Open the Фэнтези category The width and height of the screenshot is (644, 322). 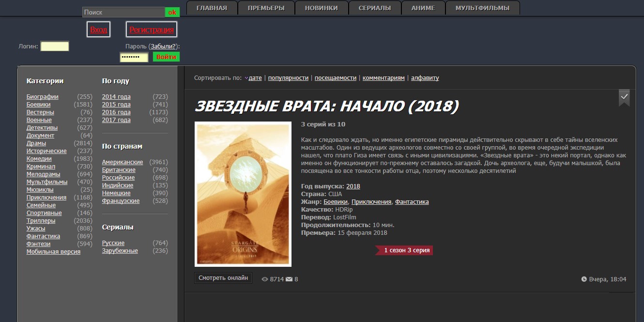pos(38,244)
